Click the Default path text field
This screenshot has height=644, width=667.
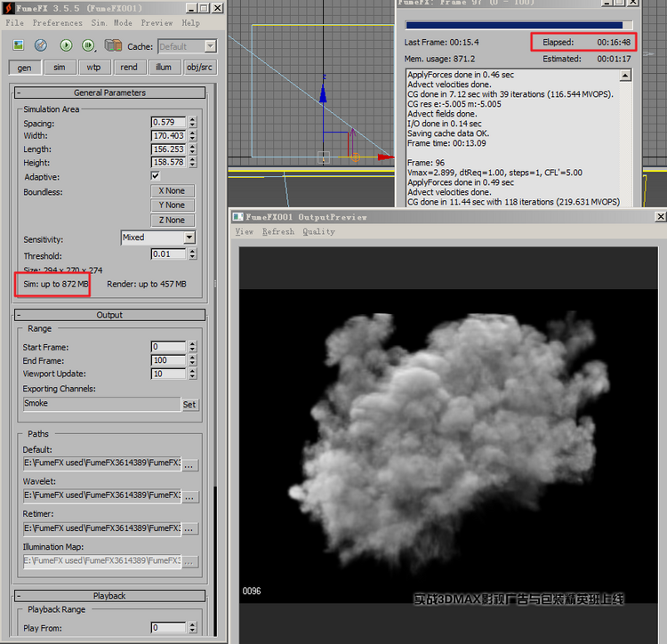[x=102, y=463]
